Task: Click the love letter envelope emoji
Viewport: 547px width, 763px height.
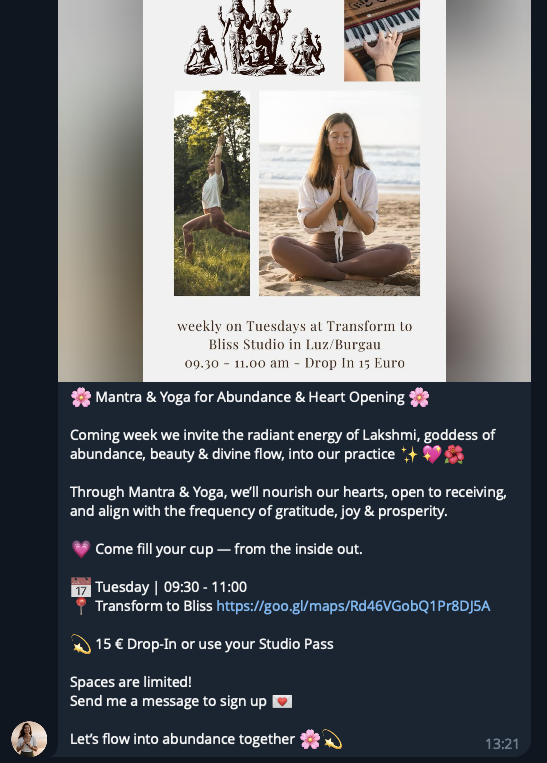Action: point(282,702)
